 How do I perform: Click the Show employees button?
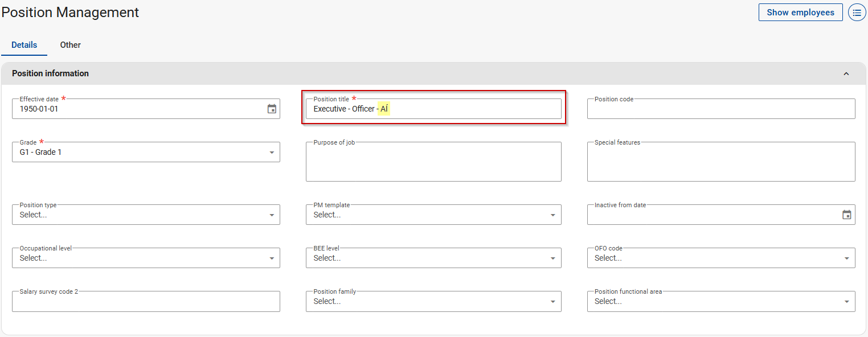click(800, 12)
